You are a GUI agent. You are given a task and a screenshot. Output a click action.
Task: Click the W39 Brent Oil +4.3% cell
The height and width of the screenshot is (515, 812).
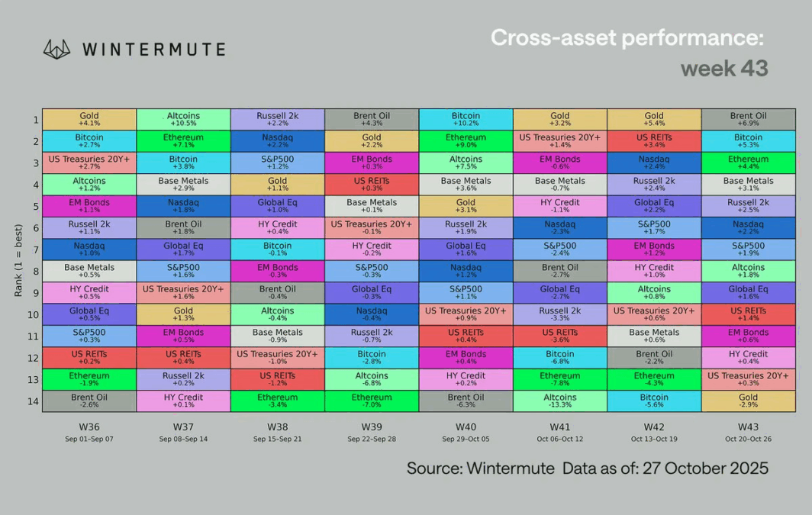(372, 120)
